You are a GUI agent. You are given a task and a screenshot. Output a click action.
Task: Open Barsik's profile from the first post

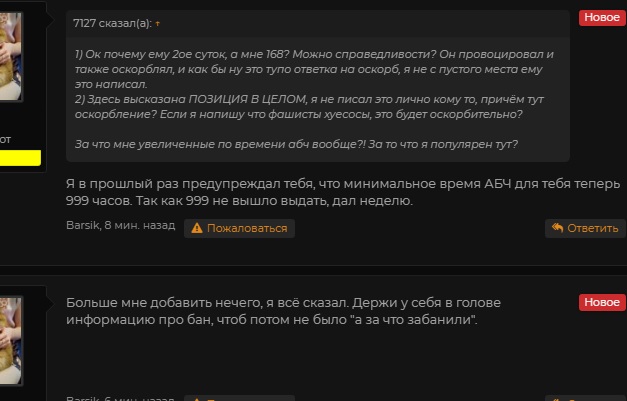(82, 228)
